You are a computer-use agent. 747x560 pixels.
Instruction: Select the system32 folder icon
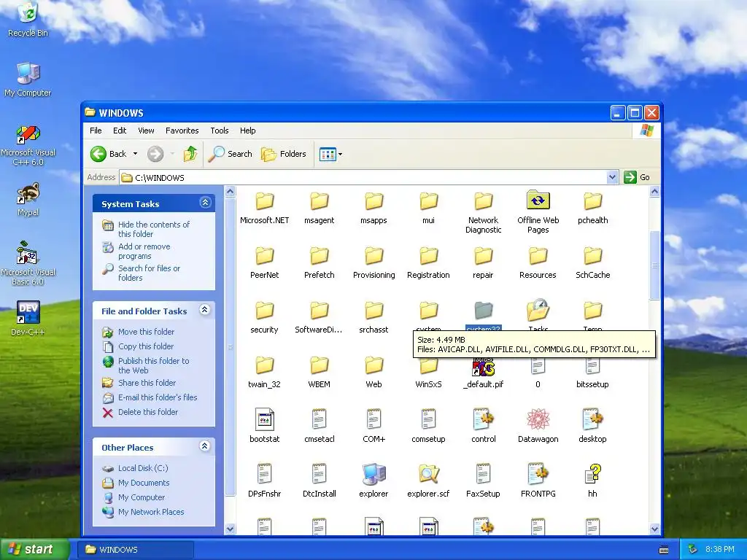point(483,311)
